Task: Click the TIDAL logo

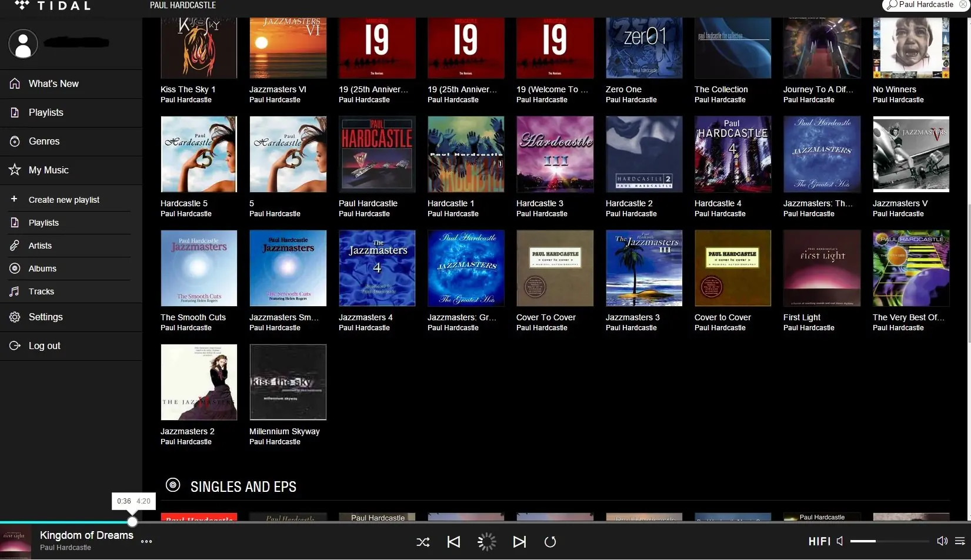Action: [53, 6]
